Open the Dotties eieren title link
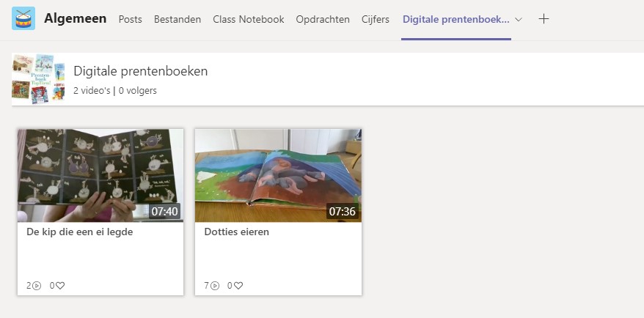Screen dimensions: 644x318 click(x=237, y=232)
